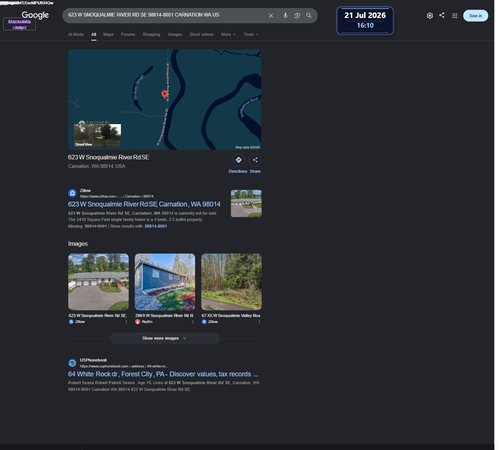The image size is (500, 450).
Task: Open the wooded lot third image
Action: pyautogui.click(x=231, y=282)
